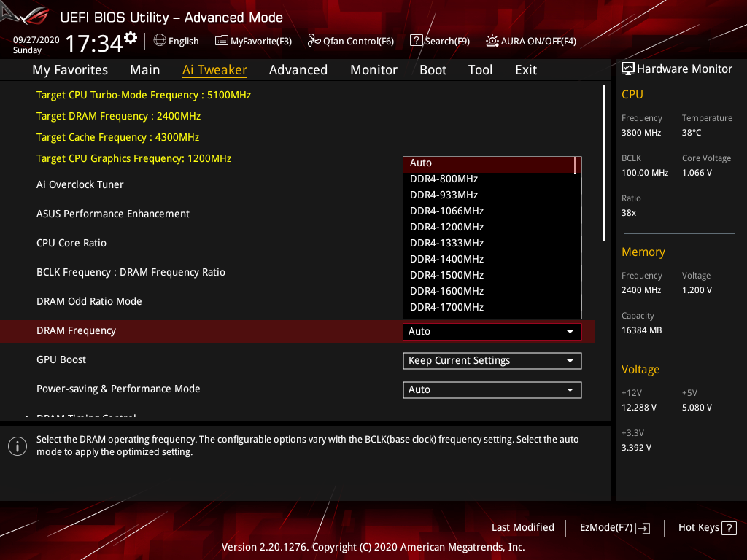This screenshot has width=747, height=560.
Task: Click EzMode(F7) label
Action: pos(606,528)
